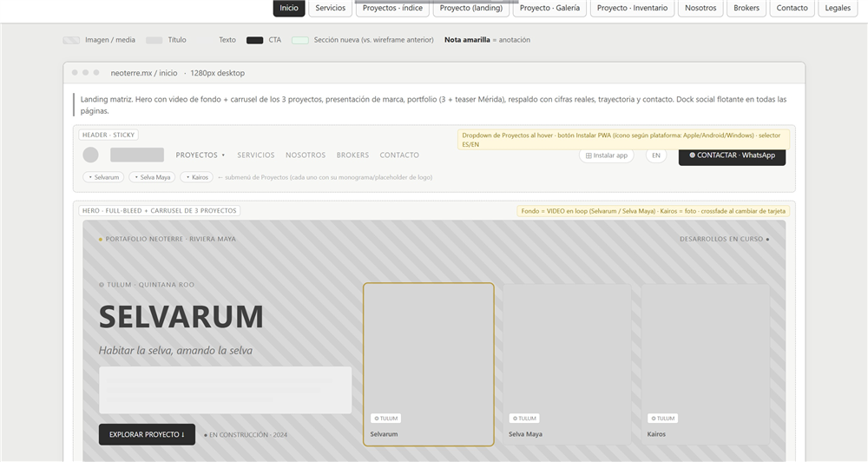
Task: Click SERVICIOS in the wireframe header
Action: tap(256, 155)
